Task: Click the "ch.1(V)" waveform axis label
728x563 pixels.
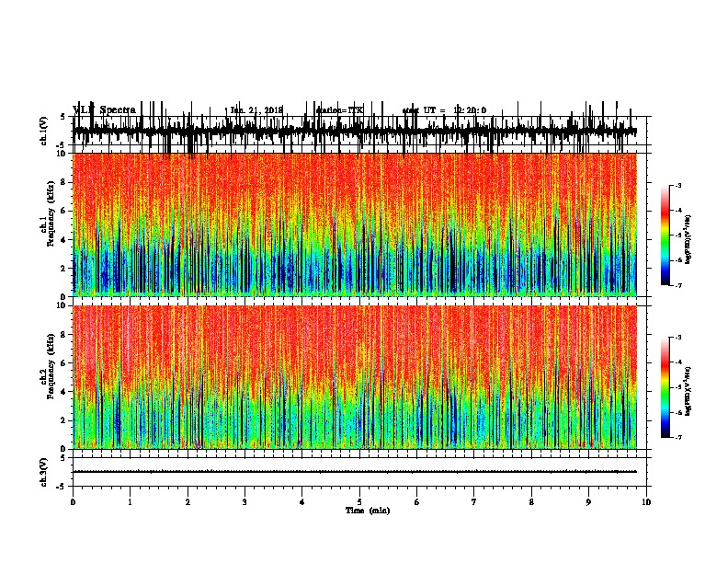Action: tap(43, 131)
